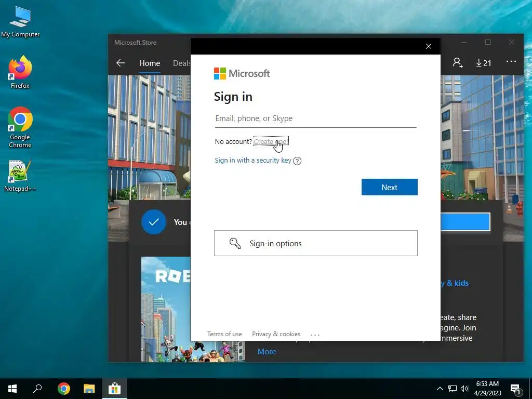Click the network tray icon
This screenshot has width=532, height=399.
click(x=453, y=389)
